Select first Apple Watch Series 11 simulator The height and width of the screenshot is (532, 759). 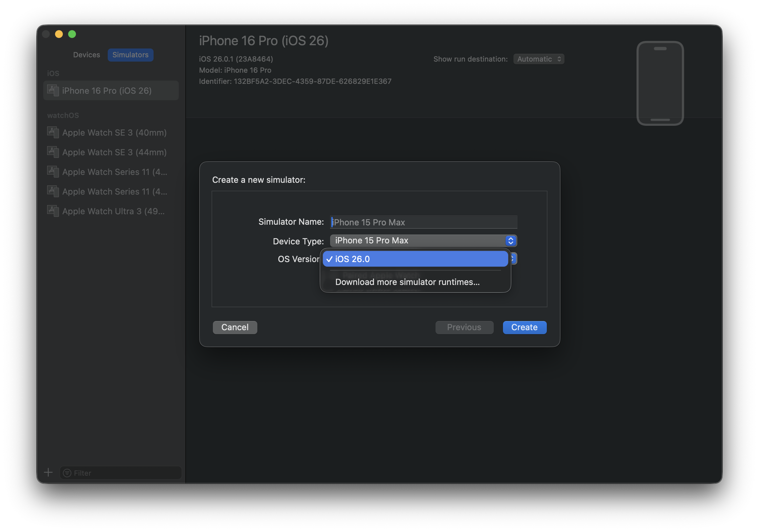(114, 172)
